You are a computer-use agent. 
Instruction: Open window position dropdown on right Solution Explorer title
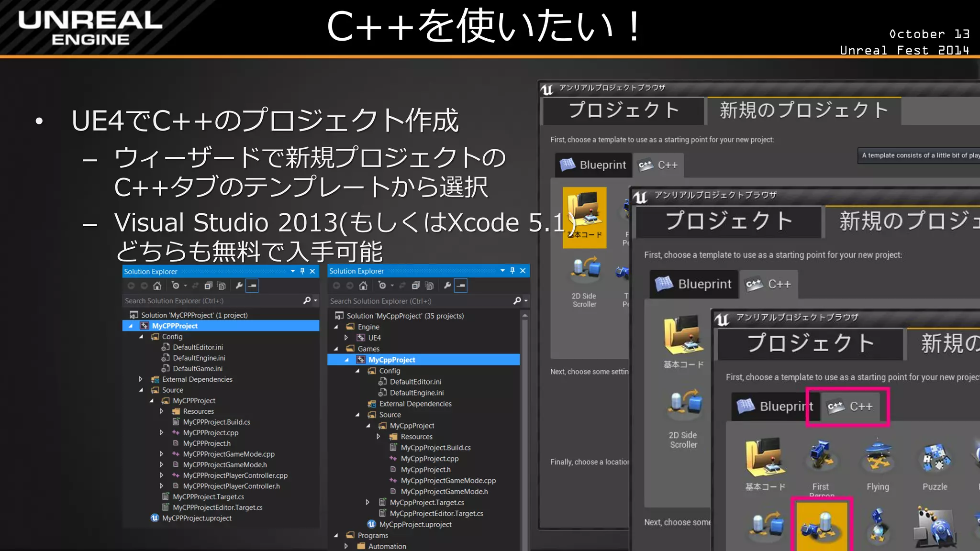click(x=502, y=271)
